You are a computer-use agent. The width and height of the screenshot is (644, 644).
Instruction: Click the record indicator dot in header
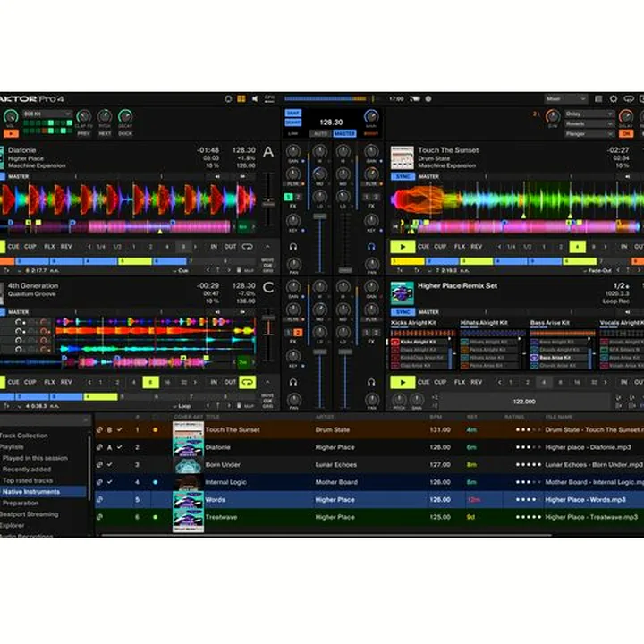(428, 99)
